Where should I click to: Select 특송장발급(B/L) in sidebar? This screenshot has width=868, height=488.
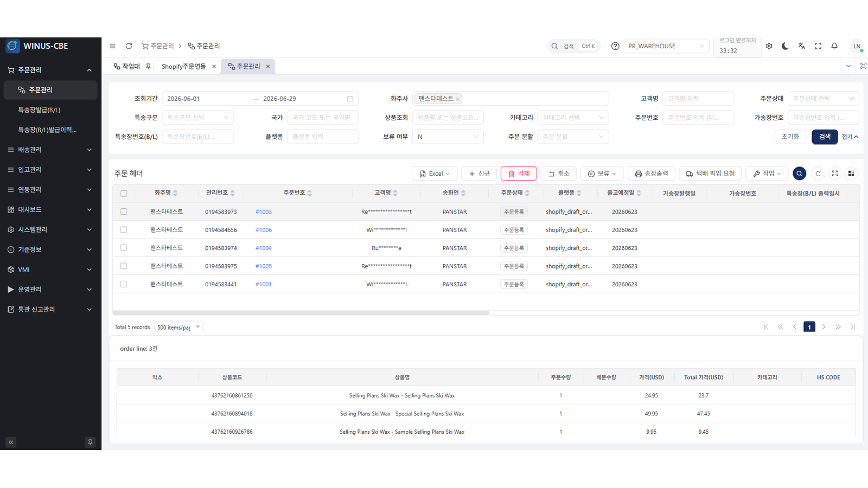(x=50, y=110)
